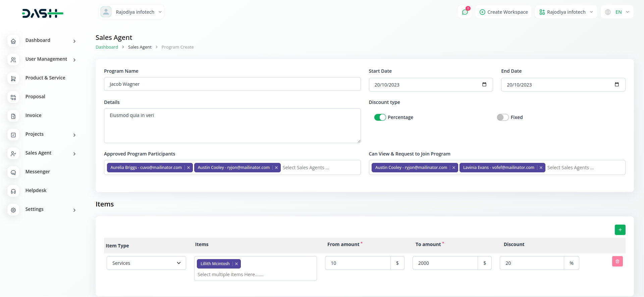Click into the Program Name input field

(x=232, y=84)
